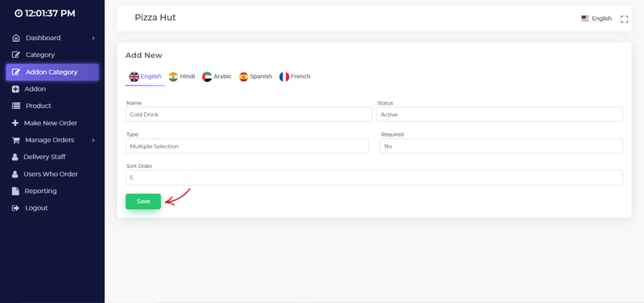The width and height of the screenshot is (644, 303).
Task: Switch to the Hindi language tab
Action: tap(182, 76)
